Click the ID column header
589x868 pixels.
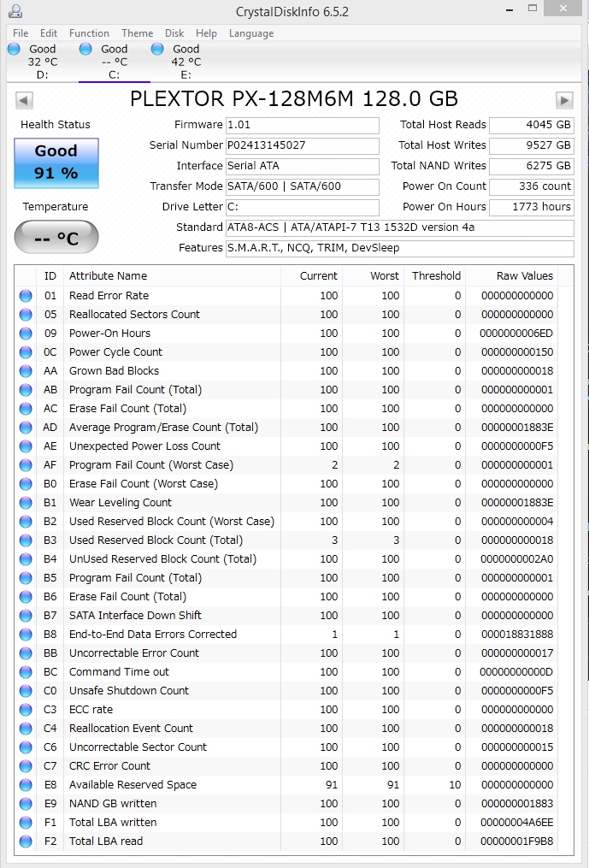(50, 275)
